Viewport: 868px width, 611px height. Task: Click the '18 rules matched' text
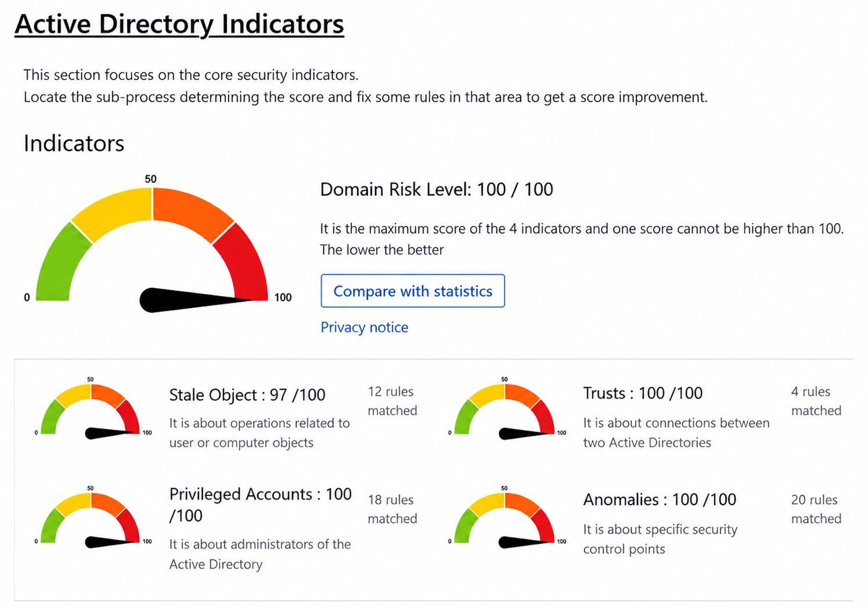click(x=392, y=509)
